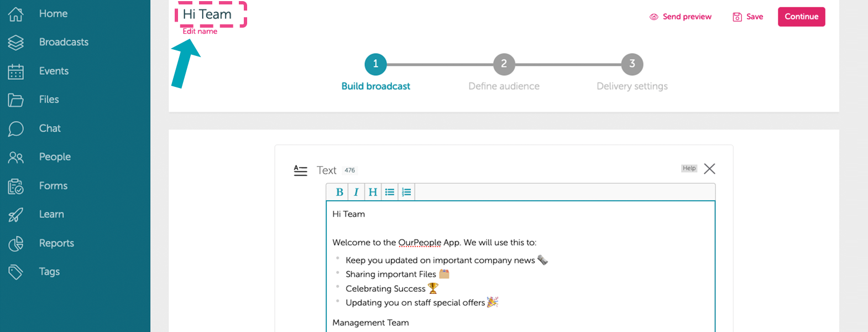Click inside the text editor body
Screen dimensions: 868x332
click(520, 267)
